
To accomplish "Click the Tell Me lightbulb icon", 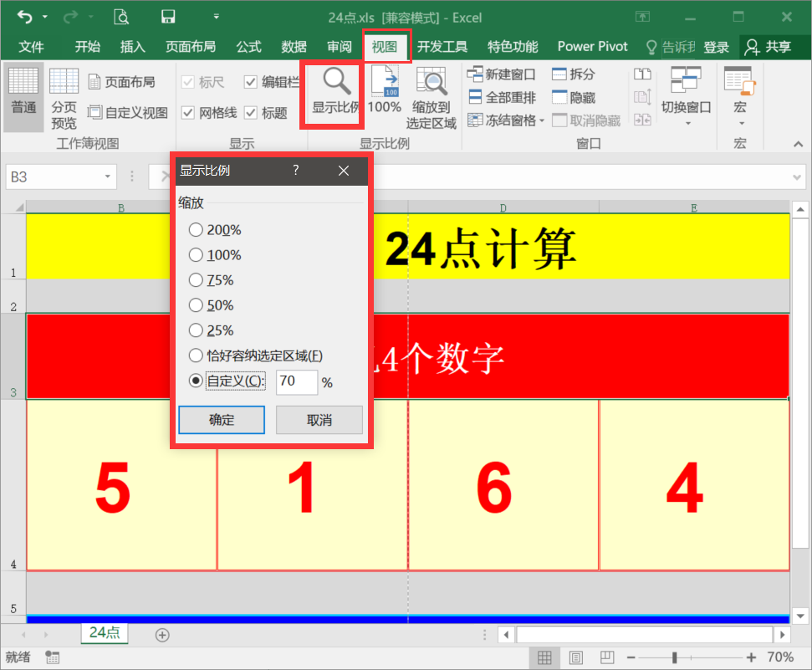I will (651, 47).
